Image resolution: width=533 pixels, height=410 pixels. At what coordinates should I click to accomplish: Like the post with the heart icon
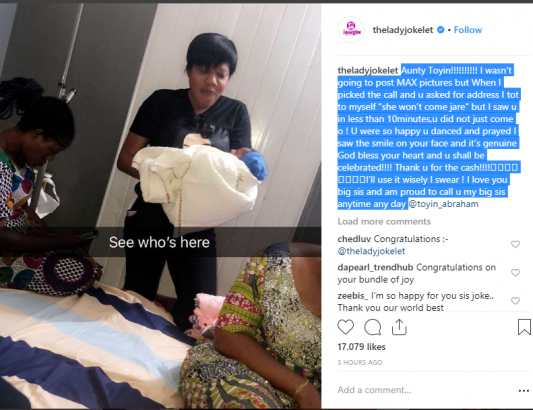[345, 327]
